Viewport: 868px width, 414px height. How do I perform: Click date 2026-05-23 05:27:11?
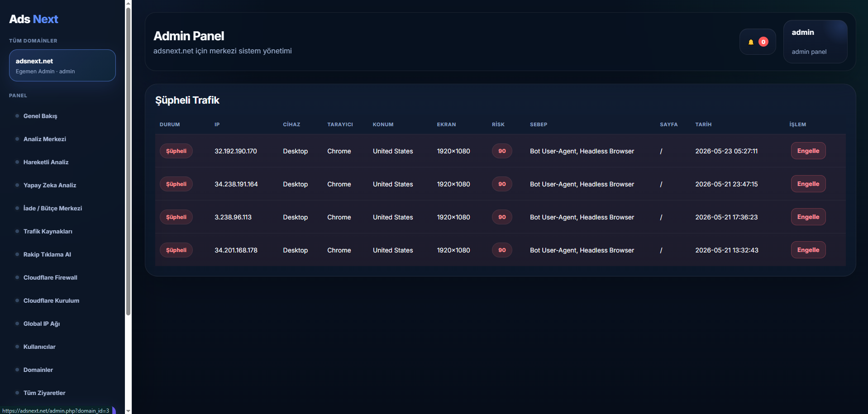pyautogui.click(x=726, y=151)
